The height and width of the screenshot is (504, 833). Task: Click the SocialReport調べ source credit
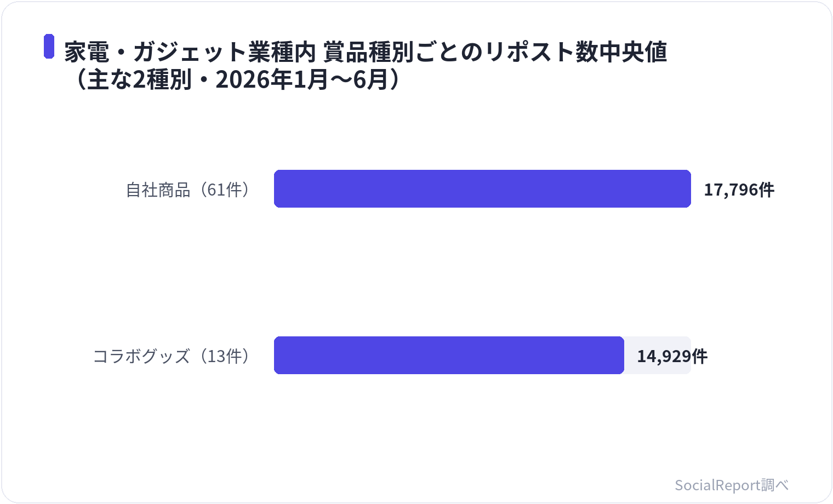pyautogui.click(x=732, y=485)
